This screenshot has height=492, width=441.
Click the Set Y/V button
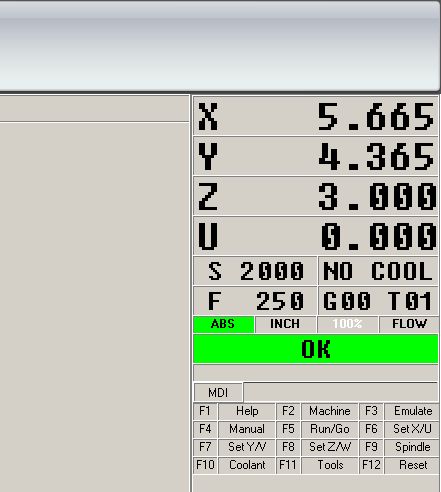(x=247, y=447)
